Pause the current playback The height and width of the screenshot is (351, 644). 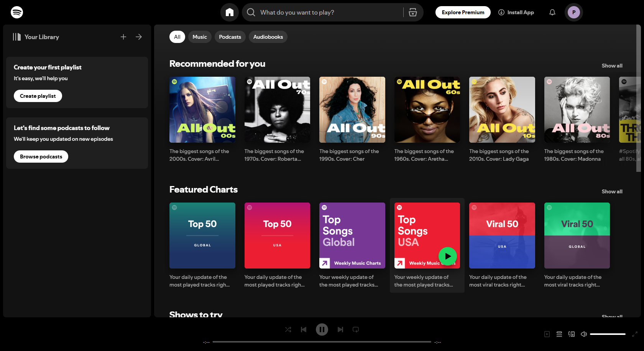[x=322, y=330]
